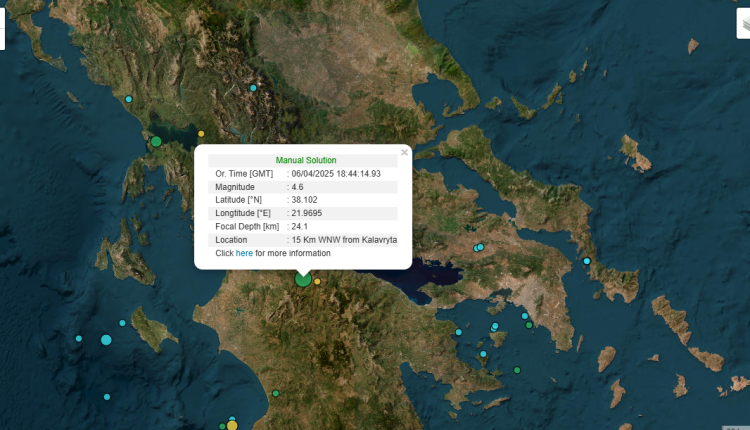Click the 'Magnitude' label in the popup
The width and height of the screenshot is (750, 430).
point(235,187)
